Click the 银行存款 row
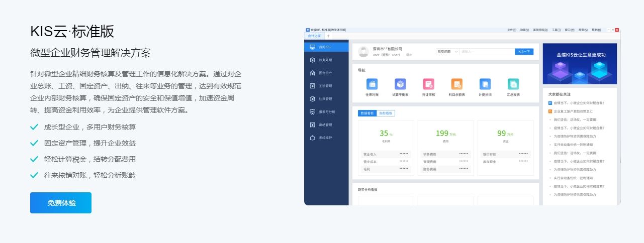Image resolution: width=644 pixels, height=243 pixels. pyautogui.click(x=505, y=154)
